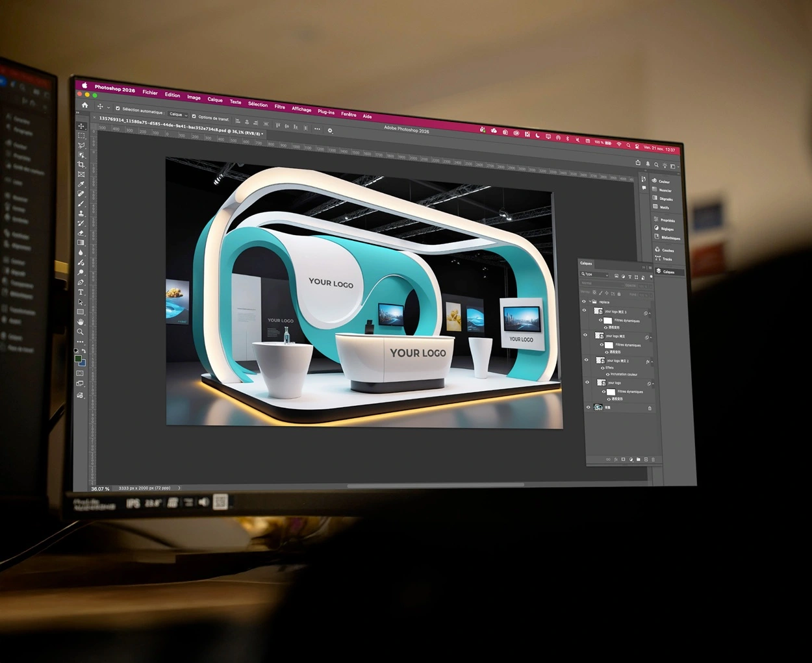Open the Type filter dropdown in Calques

(x=595, y=275)
